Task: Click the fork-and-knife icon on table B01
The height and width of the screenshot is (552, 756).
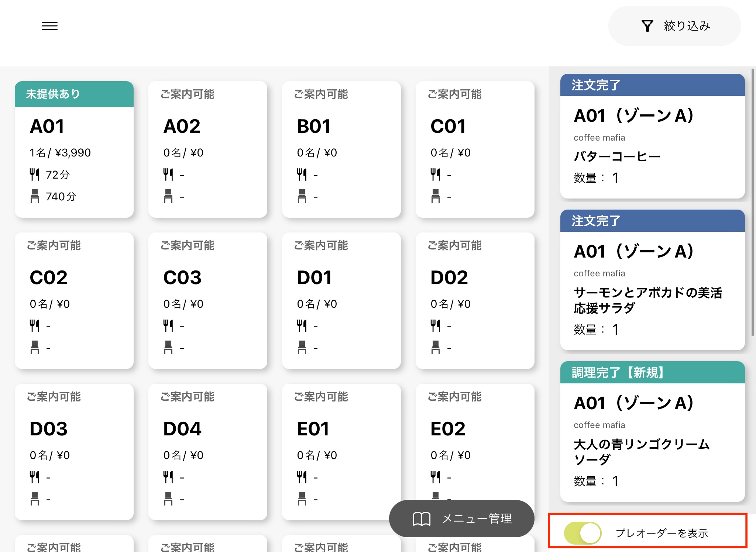Action: click(302, 175)
